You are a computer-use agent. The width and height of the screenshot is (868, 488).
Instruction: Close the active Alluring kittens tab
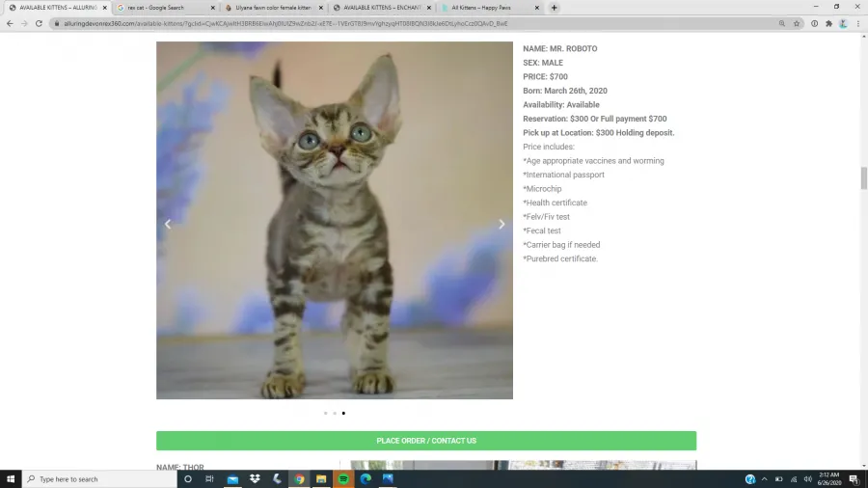click(x=104, y=8)
